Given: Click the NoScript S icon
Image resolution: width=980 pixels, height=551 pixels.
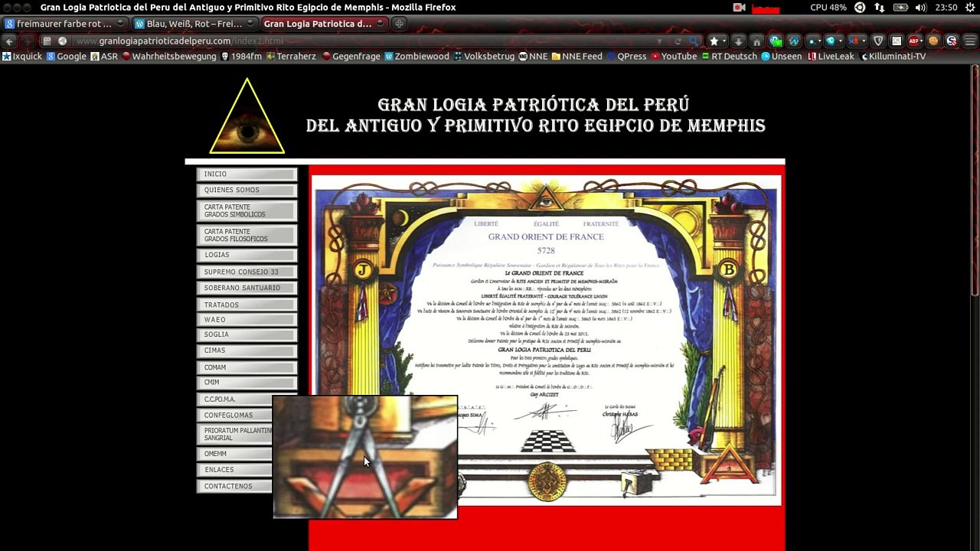Looking at the screenshot, I should 952,41.
